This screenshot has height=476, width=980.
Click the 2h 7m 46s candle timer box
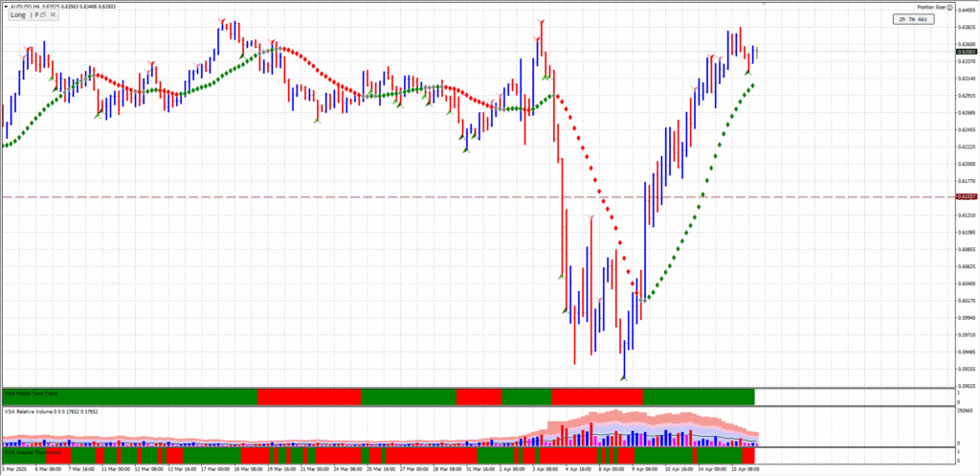point(916,19)
